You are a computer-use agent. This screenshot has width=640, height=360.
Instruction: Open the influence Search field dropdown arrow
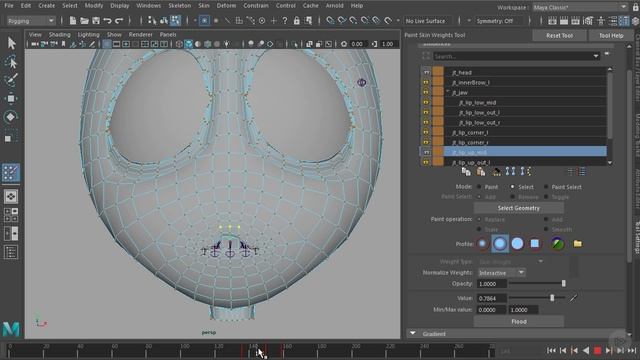point(596,56)
